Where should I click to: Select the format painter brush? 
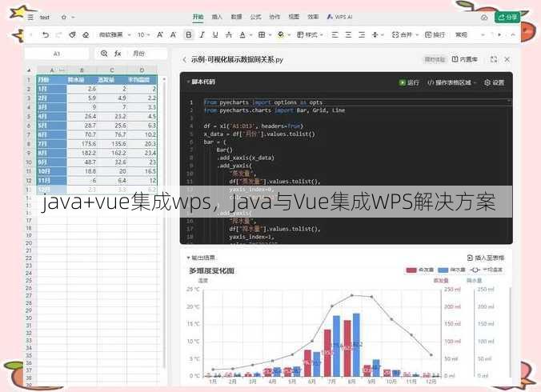pos(72,35)
